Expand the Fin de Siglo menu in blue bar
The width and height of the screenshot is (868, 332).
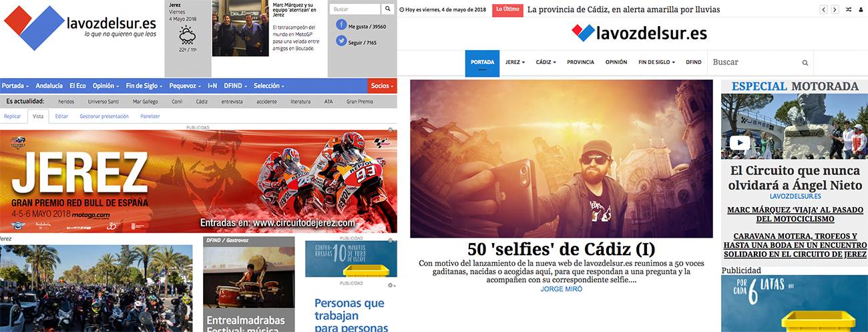coord(144,86)
